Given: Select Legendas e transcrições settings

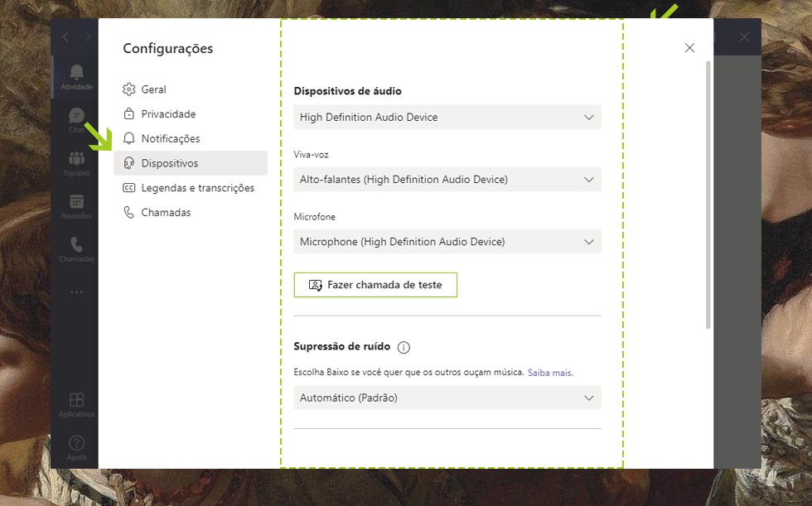Looking at the screenshot, I should point(197,188).
